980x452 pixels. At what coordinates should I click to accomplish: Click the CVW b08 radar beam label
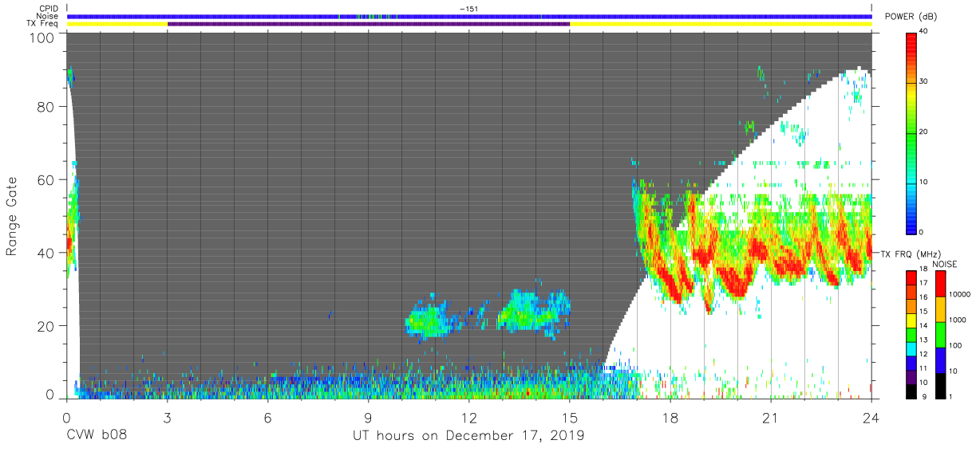click(x=97, y=436)
